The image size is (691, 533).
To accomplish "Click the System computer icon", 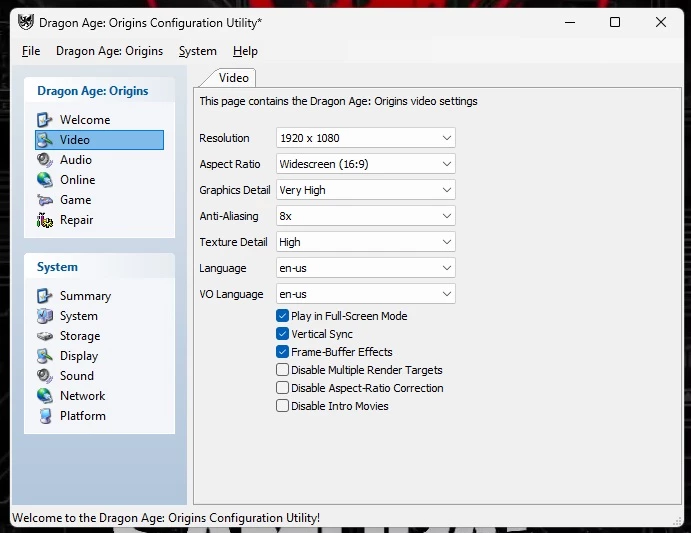I will pos(45,316).
